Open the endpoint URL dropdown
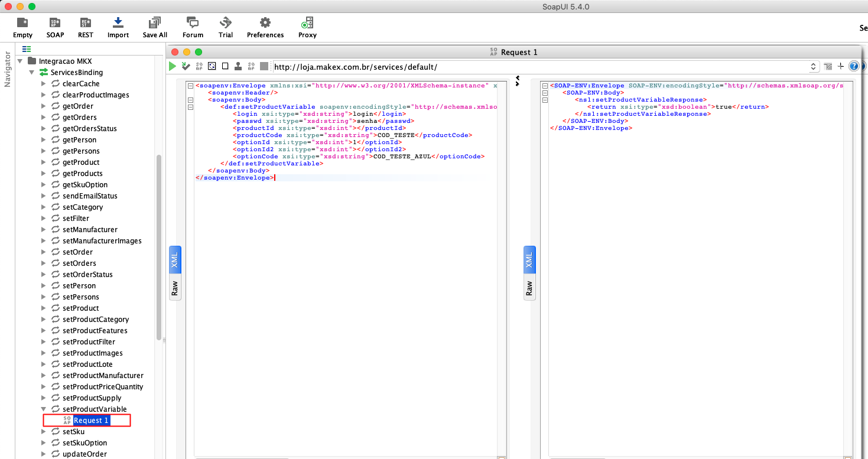This screenshot has width=868, height=459. pos(813,67)
